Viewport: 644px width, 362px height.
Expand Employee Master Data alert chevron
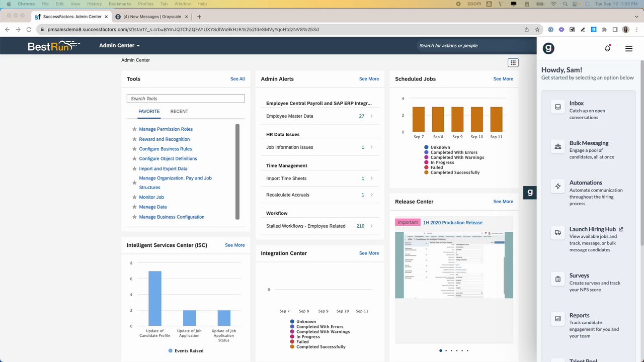[x=372, y=116]
